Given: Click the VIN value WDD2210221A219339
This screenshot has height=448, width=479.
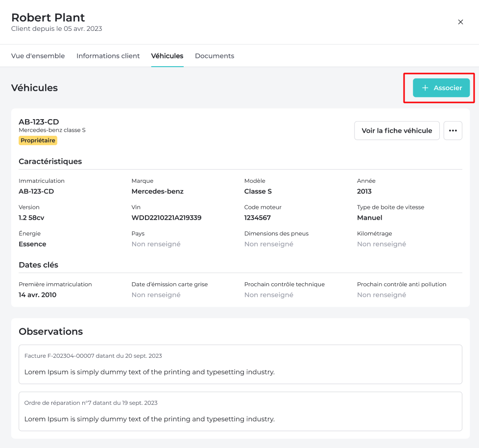Looking at the screenshot, I should (x=167, y=218).
